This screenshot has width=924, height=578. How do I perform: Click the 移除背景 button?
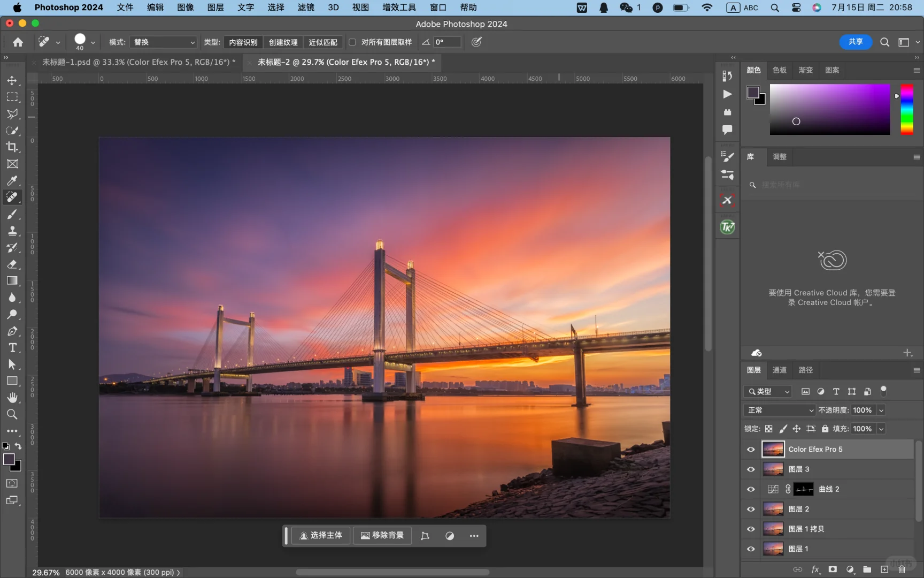(382, 535)
